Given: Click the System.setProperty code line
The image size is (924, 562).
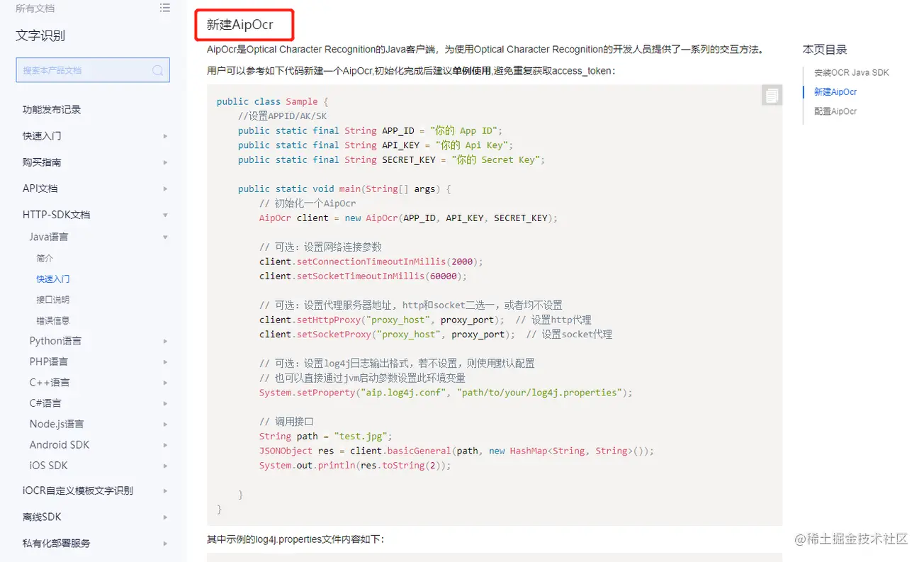Looking at the screenshot, I should coord(446,393).
